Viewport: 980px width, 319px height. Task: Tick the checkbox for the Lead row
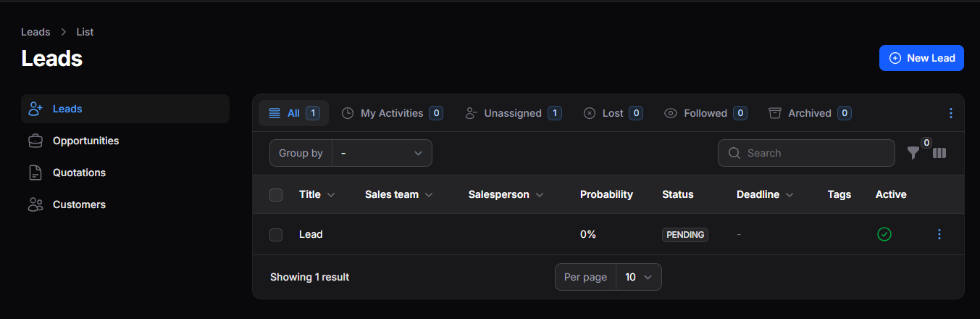276,234
